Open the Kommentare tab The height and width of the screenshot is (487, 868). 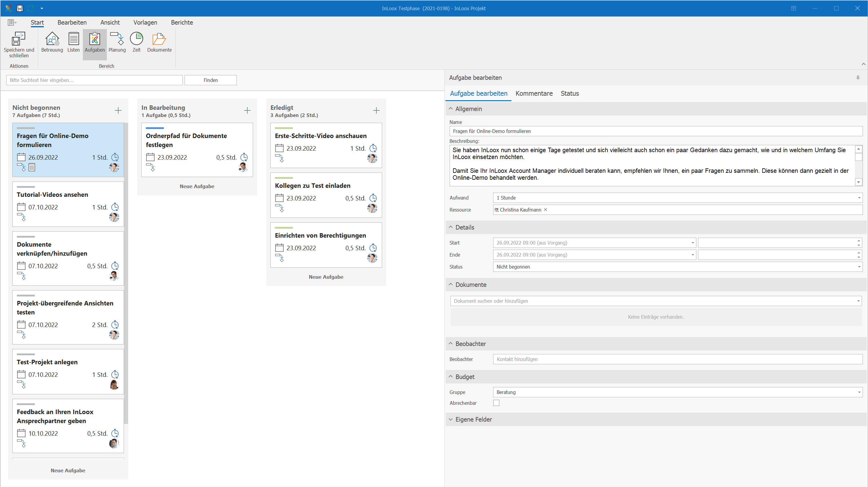click(534, 94)
